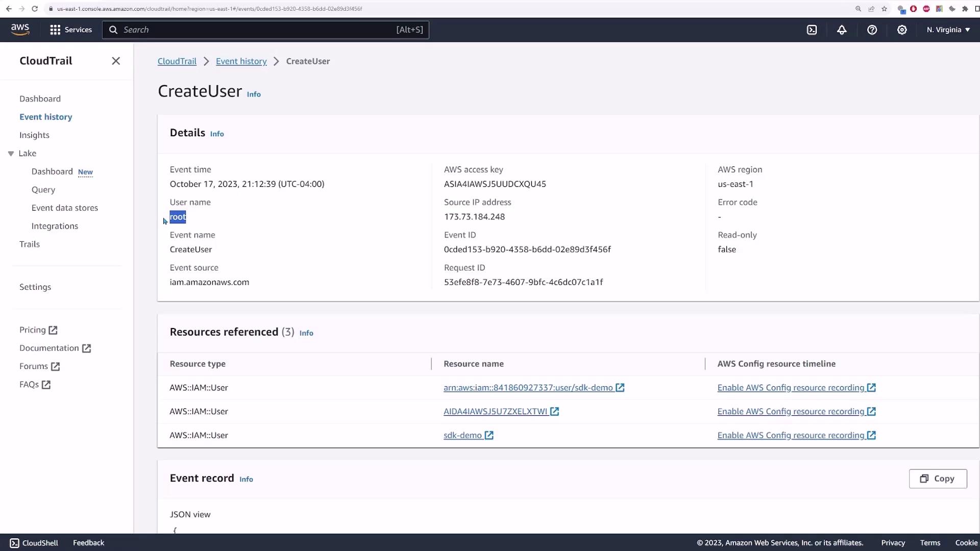980x551 pixels.
Task: Open the Event data stores sidebar item
Action: pos(65,208)
